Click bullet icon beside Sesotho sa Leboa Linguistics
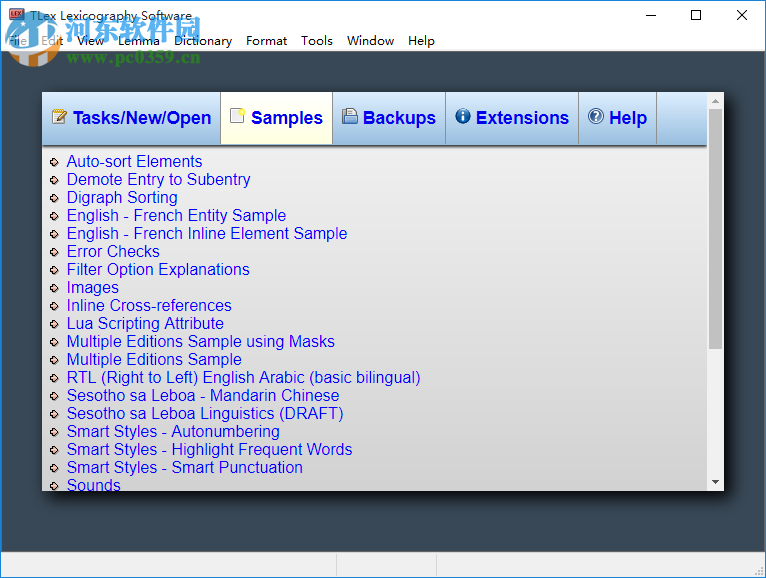Image resolution: width=766 pixels, height=578 pixels. coord(54,414)
